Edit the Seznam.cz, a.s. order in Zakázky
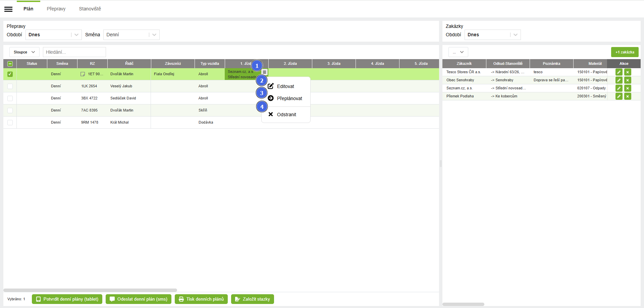This screenshot has width=644, height=308. pyautogui.click(x=619, y=88)
